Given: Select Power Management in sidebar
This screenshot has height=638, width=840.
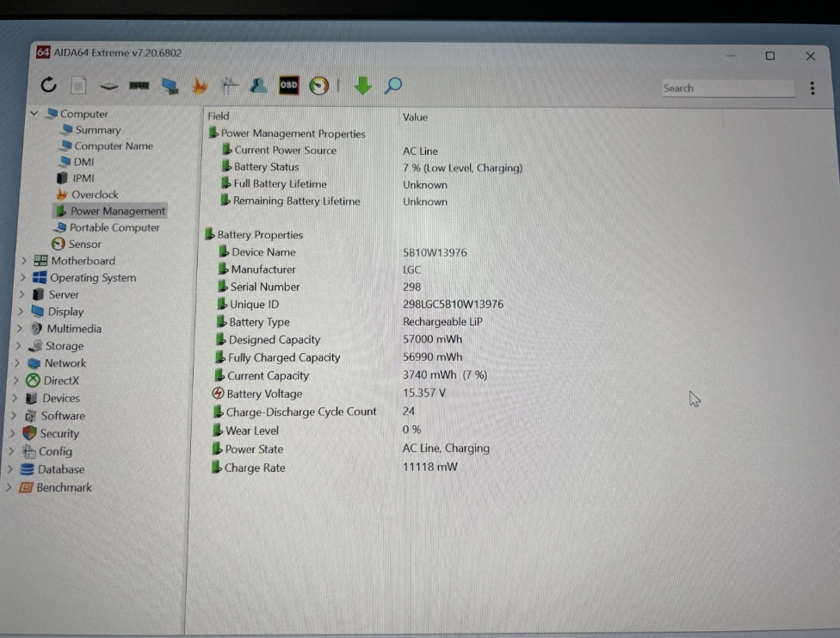Looking at the screenshot, I should pyautogui.click(x=116, y=210).
